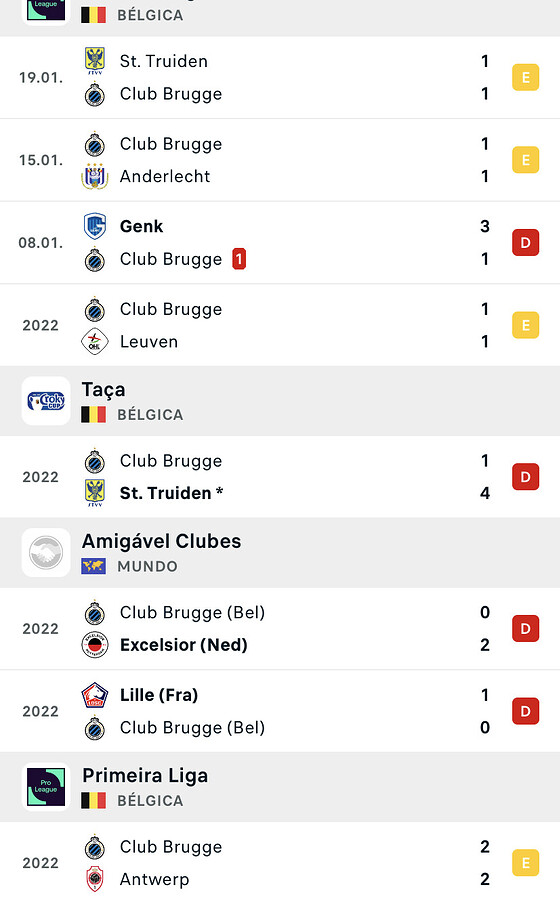Select the Excelsior club crest
The height and width of the screenshot is (900, 560).
[x=95, y=645]
